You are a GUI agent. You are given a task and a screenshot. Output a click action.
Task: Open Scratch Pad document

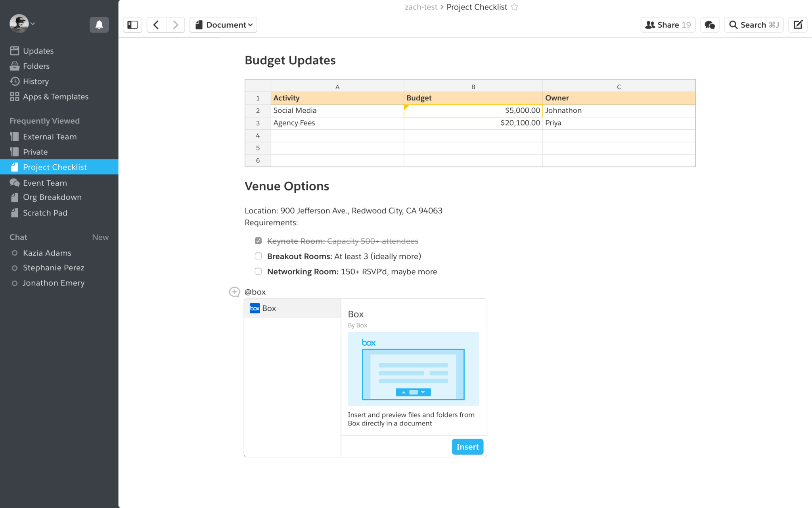[x=59, y=213]
